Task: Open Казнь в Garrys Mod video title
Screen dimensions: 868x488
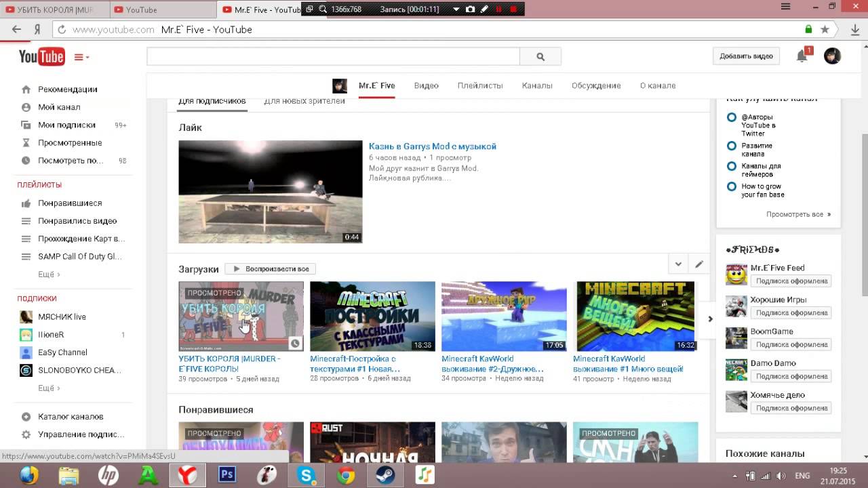Action: [433, 146]
